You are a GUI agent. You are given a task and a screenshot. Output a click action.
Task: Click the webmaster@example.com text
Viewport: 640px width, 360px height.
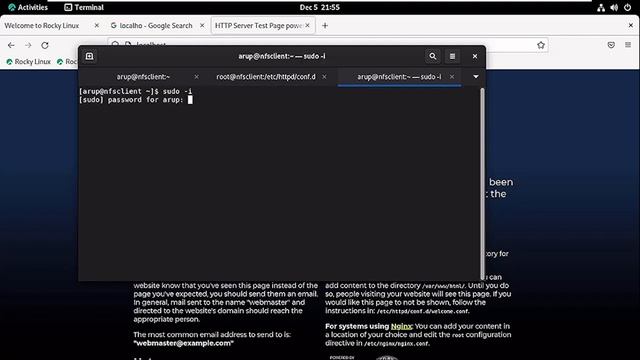pos(184,343)
